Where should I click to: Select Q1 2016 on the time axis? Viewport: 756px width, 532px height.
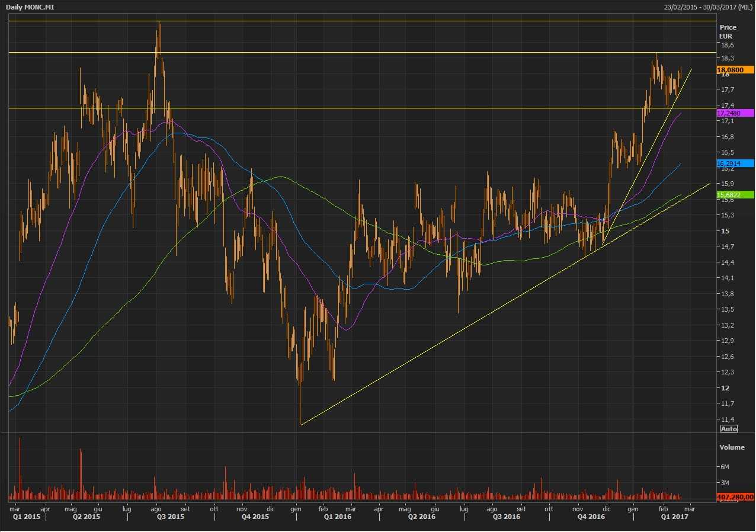tap(337, 517)
